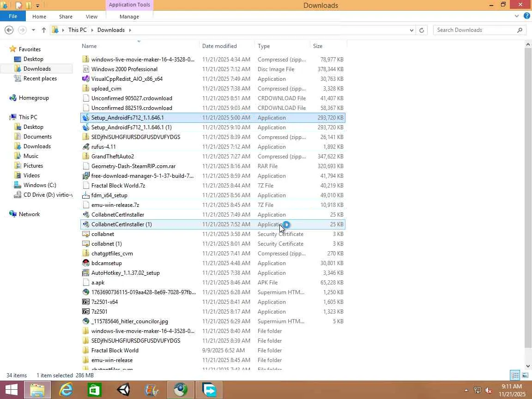Open Pictures under This PC

coord(33,166)
